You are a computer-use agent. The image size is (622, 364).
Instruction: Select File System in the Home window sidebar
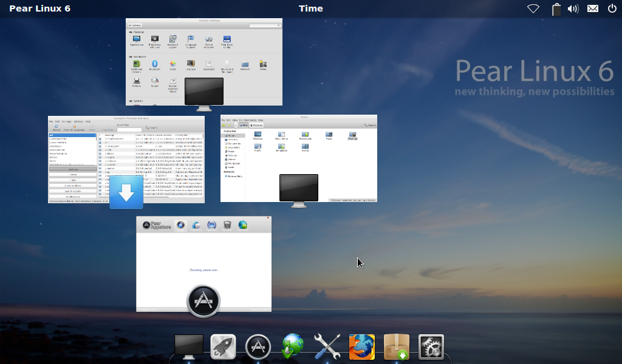233,163
